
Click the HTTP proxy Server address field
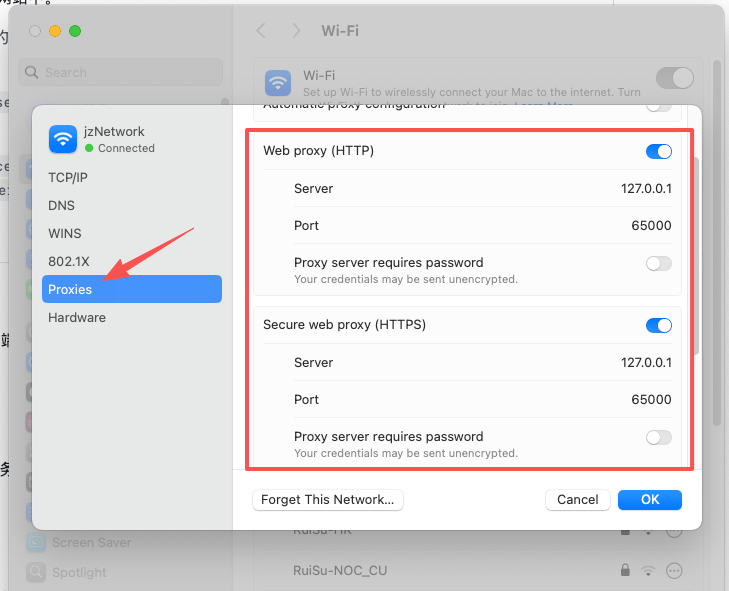(x=645, y=188)
